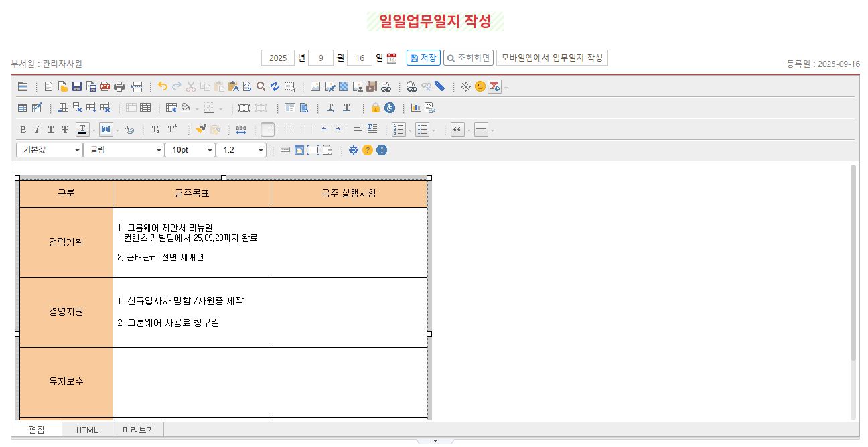Open the calendar date picker icon
This screenshot has width=868, height=447.
[392, 58]
